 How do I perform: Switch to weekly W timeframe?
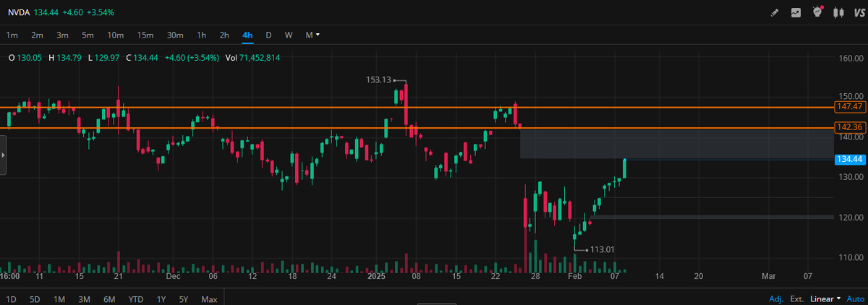(289, 35)
